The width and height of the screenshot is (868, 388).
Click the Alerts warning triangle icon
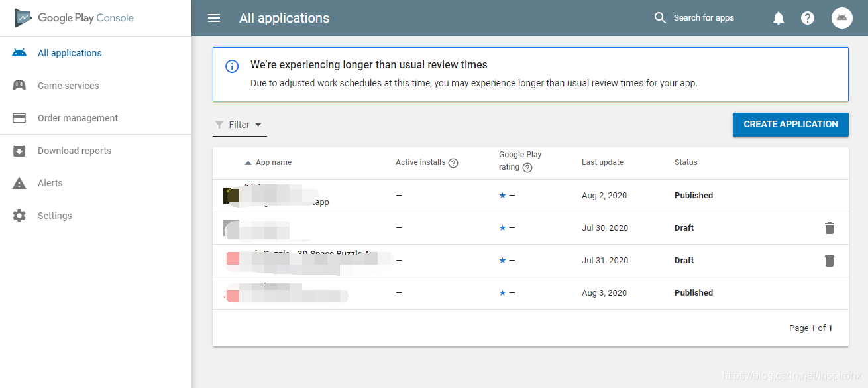click(19, 183)
